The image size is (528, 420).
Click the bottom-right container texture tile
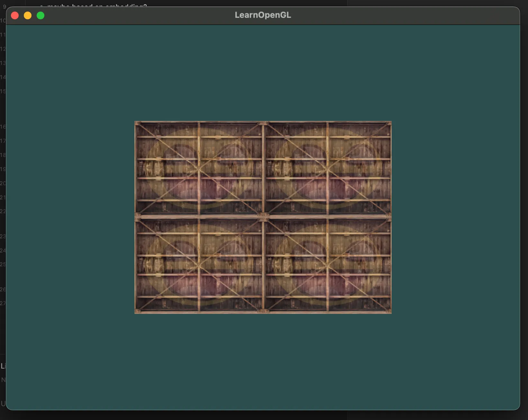click(x=327, y=265)
